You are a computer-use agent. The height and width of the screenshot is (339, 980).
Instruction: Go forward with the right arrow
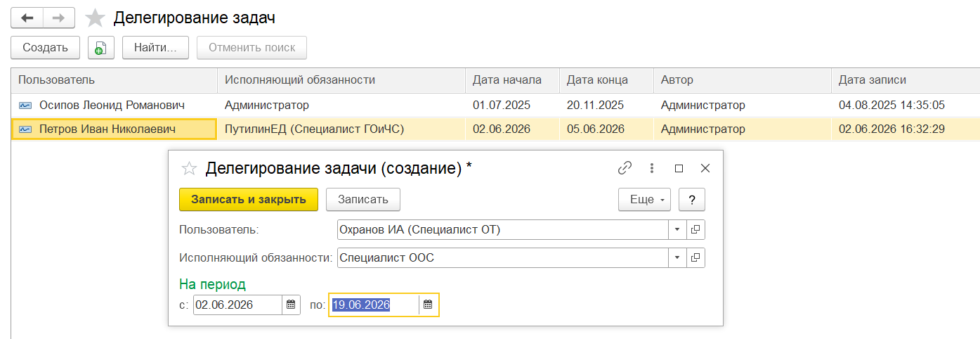click(x=59, y=18)
